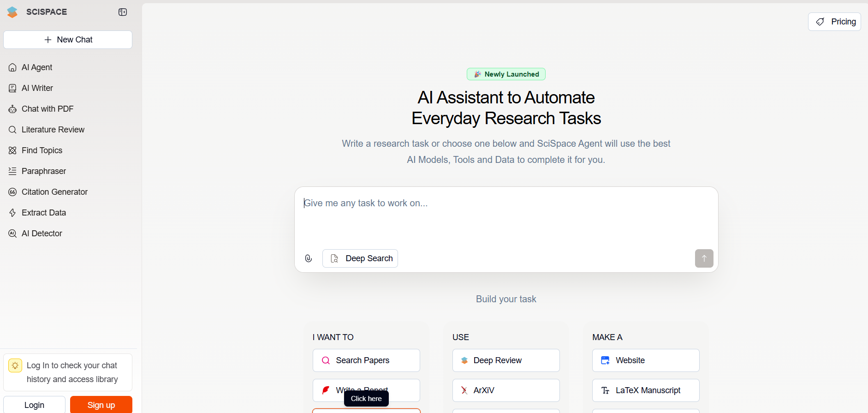The width and height of the screenshot is (868, 413).
Task: Click the 'Build your task' heading text
Action: [506, 299]
